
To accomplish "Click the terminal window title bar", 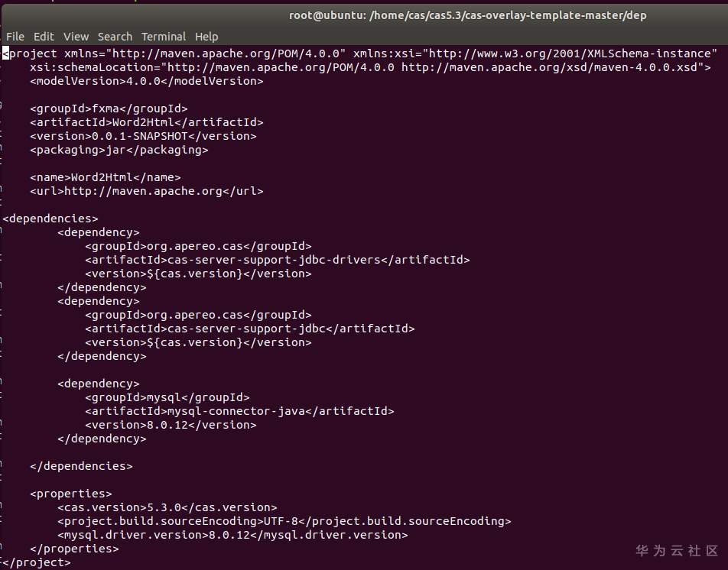I will click(467, 15).
